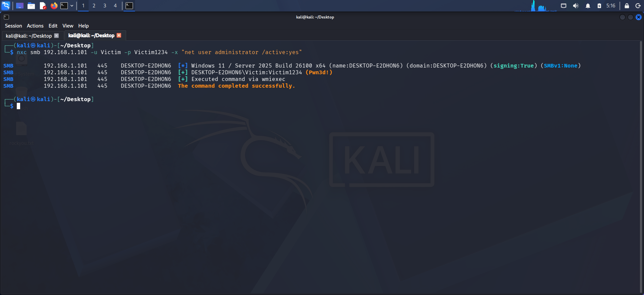Open the CPU graph monitor

pyautogui.click(x=536, y=6)
